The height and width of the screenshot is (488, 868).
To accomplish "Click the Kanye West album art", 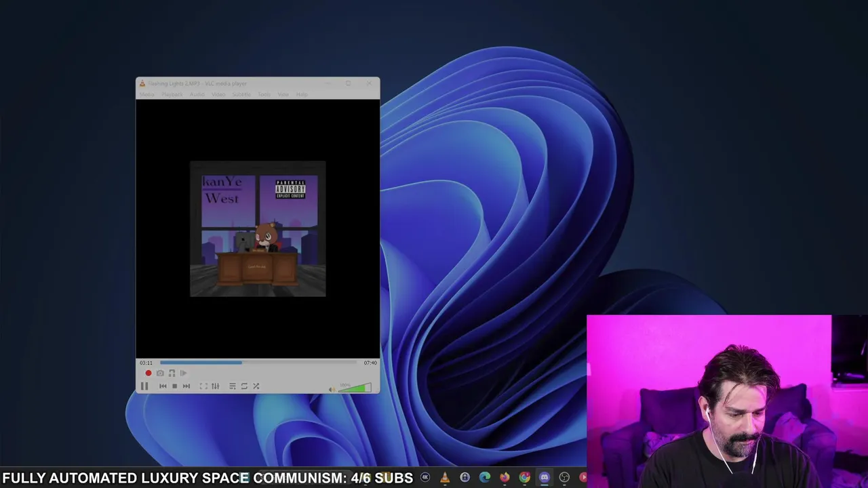I will click(x=258, y=229).
